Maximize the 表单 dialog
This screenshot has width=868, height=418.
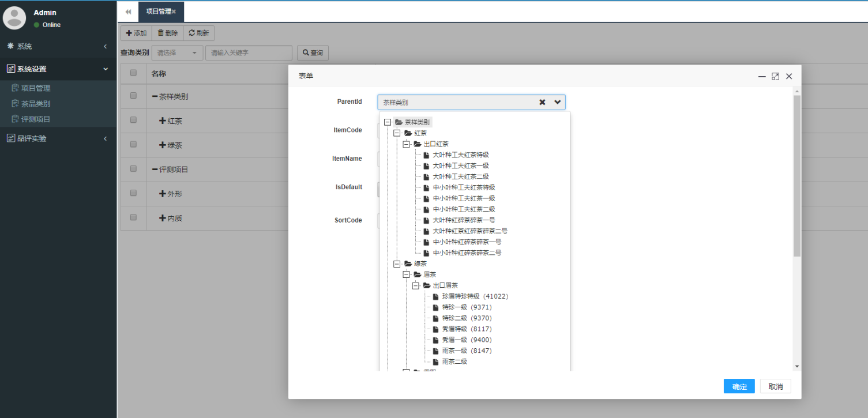pos(775,76)
